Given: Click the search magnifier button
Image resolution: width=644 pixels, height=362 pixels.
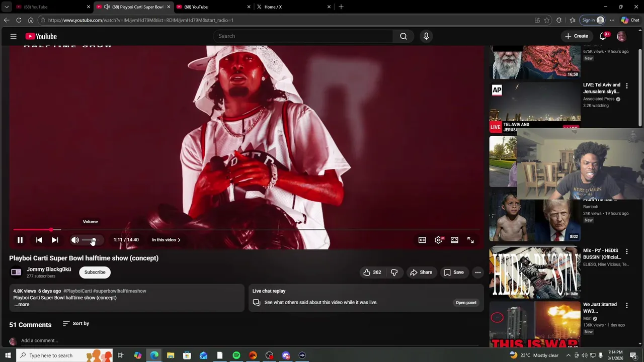Looking at the screenshot, I should (x=404, y=36).
